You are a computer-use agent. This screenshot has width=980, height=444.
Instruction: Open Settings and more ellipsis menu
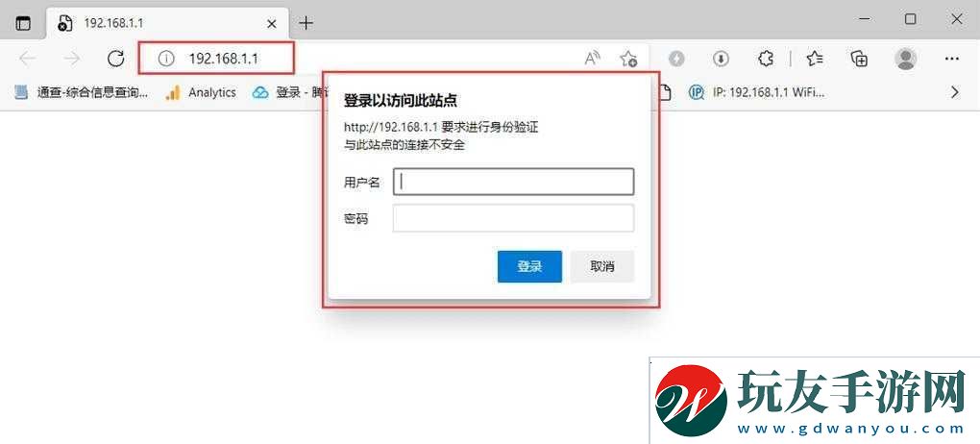click(x=952, y=59)
